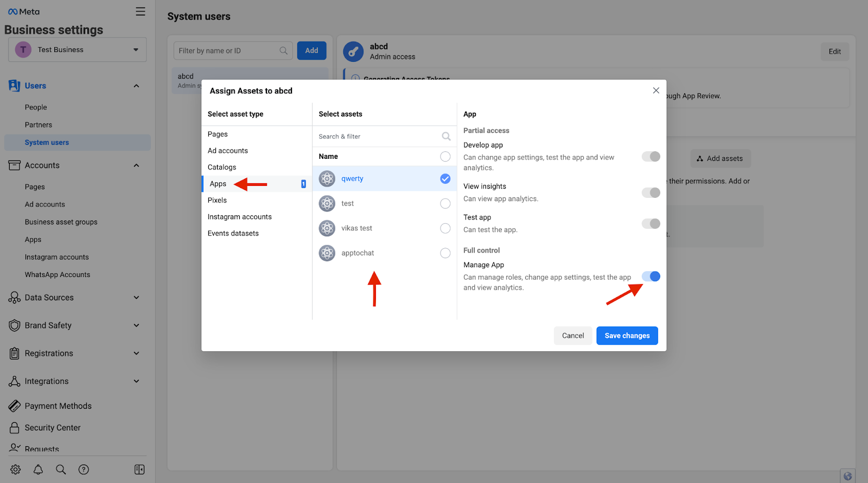Disable the Manage App full control switch
The height and width of the screenshot is (483, 868).
(651, 276)
